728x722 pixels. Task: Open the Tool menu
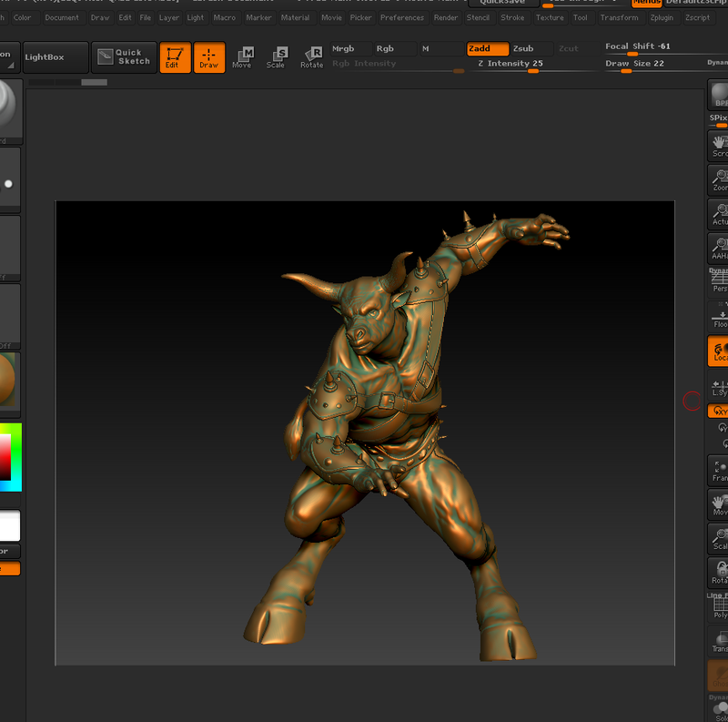[x=581, y=17]
